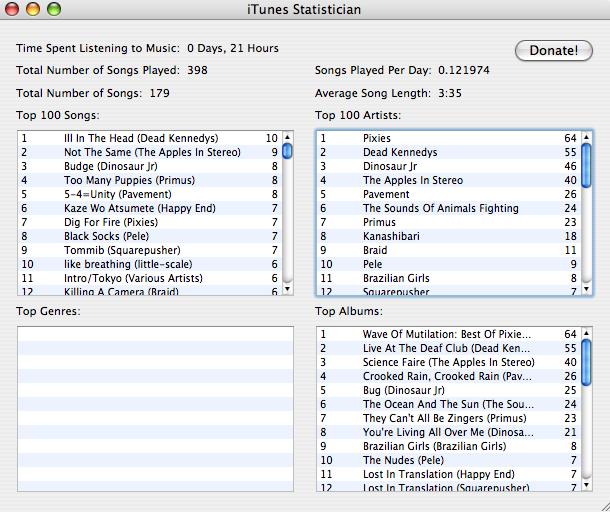610x512 pixels.
Task: Select artist Kanashibari
Action: (449, 236)
